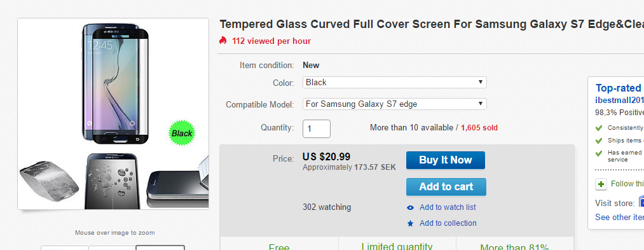
Task: Click the green Black starburst badge on image
Action: pyautogui.click(x=182, y=133)
